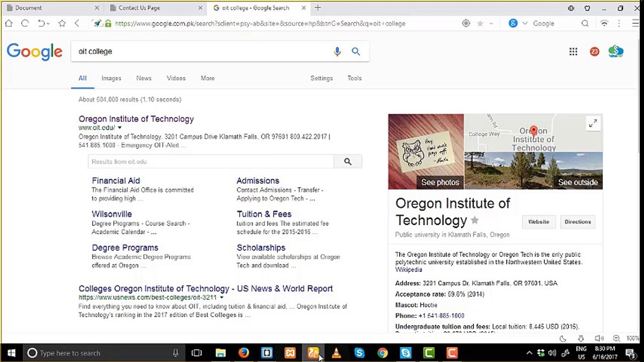Show hidden system tray icons

point(528,353)
